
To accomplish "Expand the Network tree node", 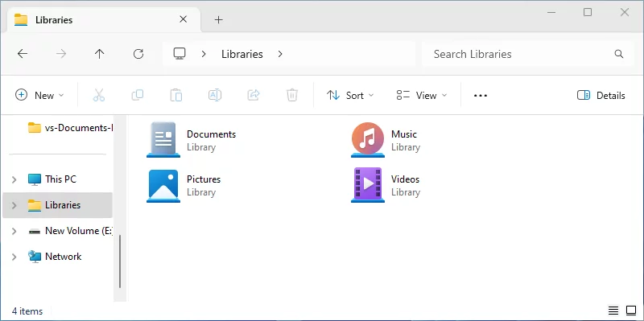I will (14, 257).
